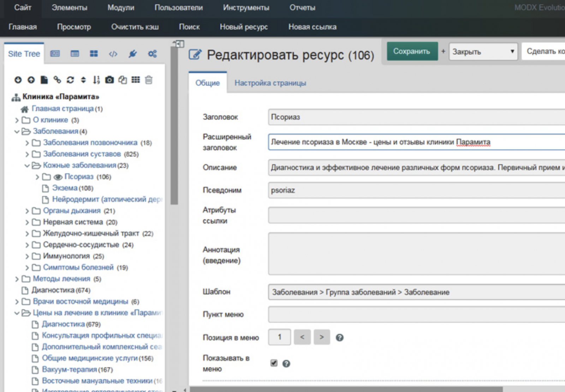
Task: Collapse the 'Кожные заболевания' folder
Action: (27, 166)
